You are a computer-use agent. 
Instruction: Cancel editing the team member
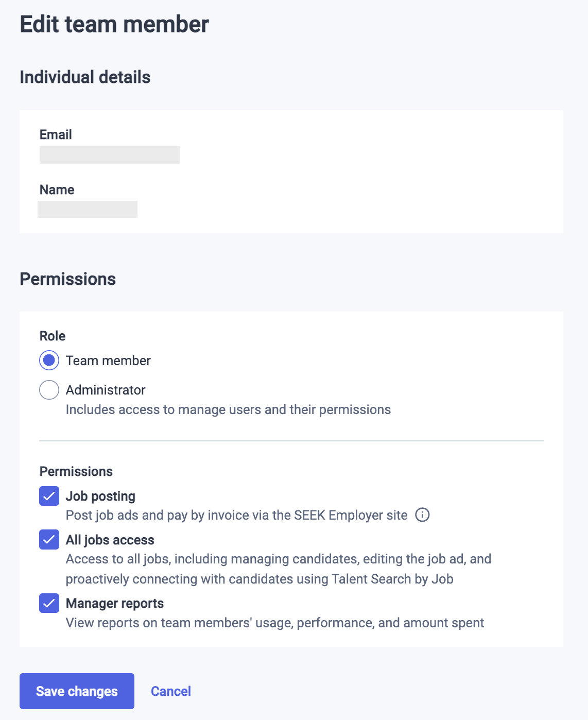point(170,691)
